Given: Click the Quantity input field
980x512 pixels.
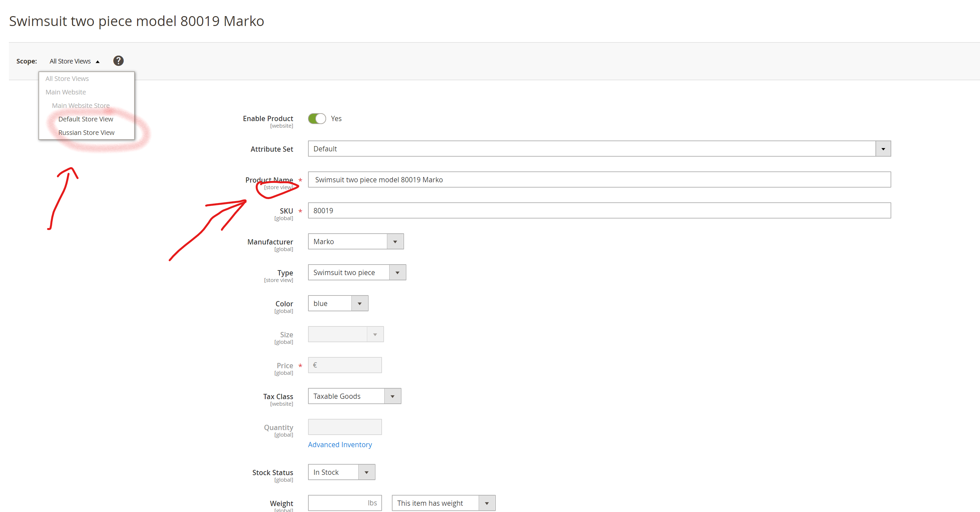Looking at the screenshot, I should click(x=346, y=427).
